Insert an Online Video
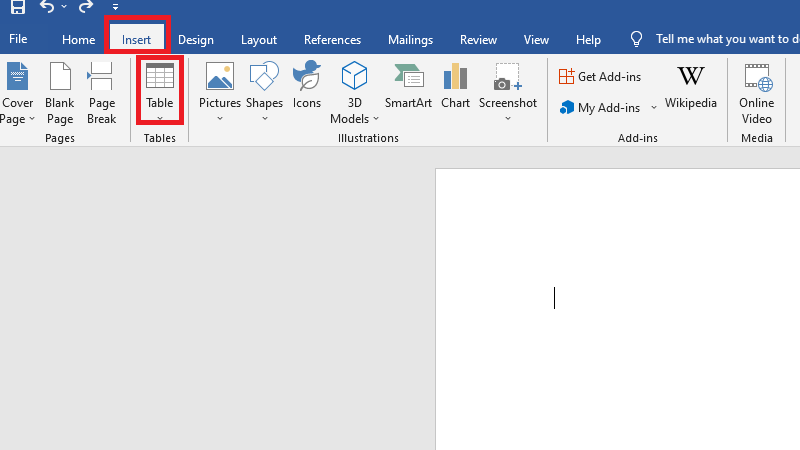The width and height of the screenshot is (800, 450). [x=756, y=93]
